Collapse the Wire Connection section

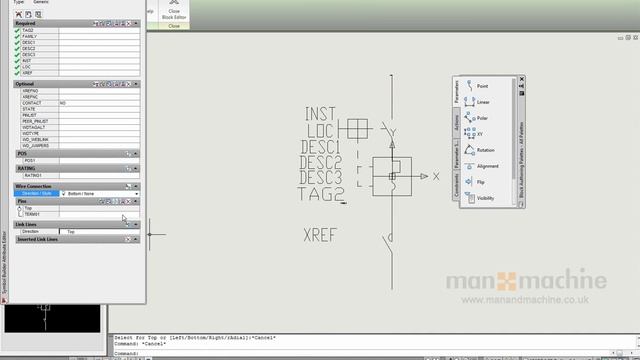coord(136,186)
